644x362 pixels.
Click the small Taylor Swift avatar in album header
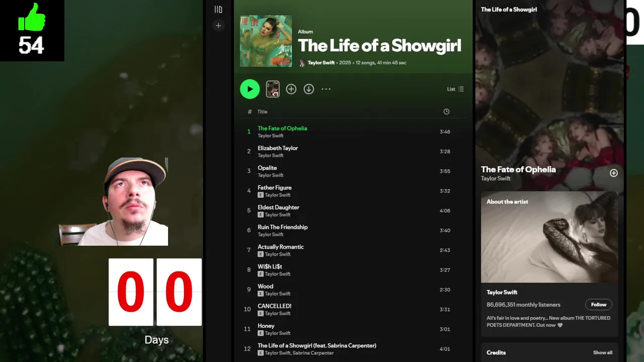pos(302,63)
